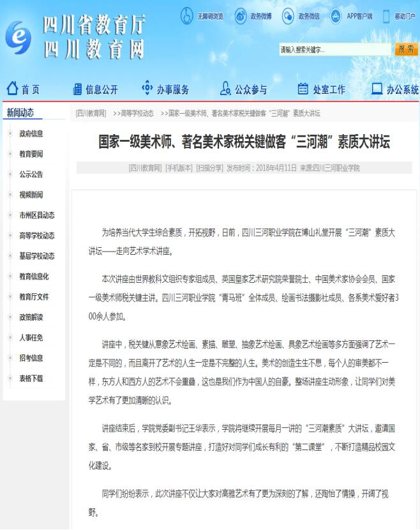Click the 无障碍浏览 accessibility icon
This screenshot has width=420, height=530.
pos(186,15)
